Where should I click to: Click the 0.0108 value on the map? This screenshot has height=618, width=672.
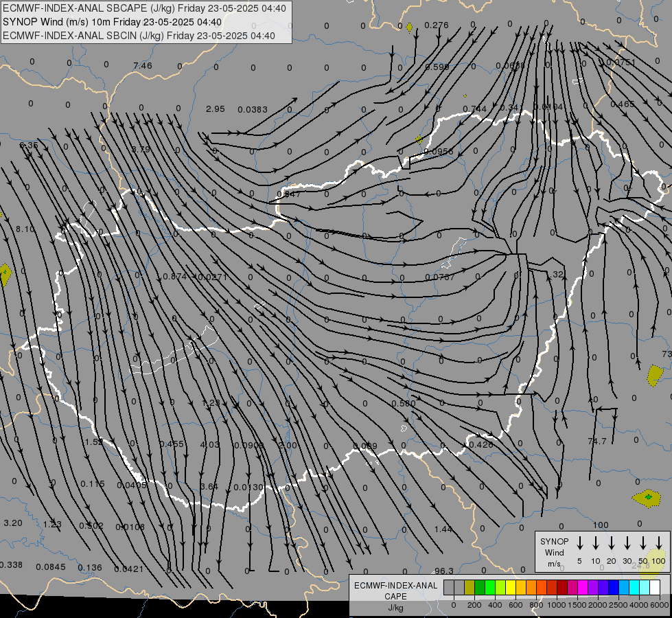(130, 527)
